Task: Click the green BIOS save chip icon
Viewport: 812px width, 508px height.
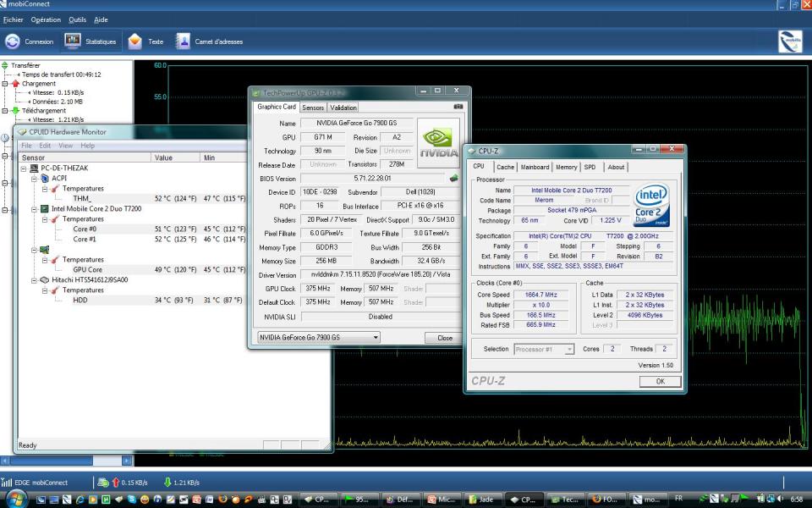Action: click(453, 178)
